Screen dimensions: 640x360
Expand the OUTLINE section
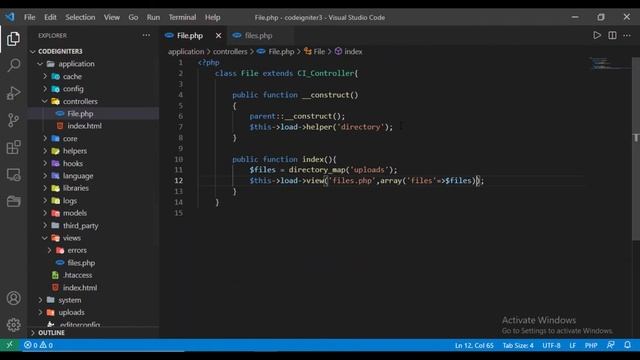[93, 333]
